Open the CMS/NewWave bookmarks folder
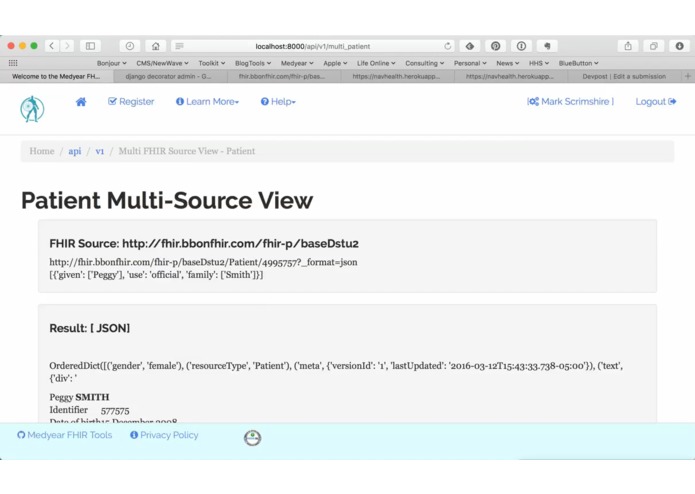This screenshot has width=695, height=494. [x=162, y=63]
